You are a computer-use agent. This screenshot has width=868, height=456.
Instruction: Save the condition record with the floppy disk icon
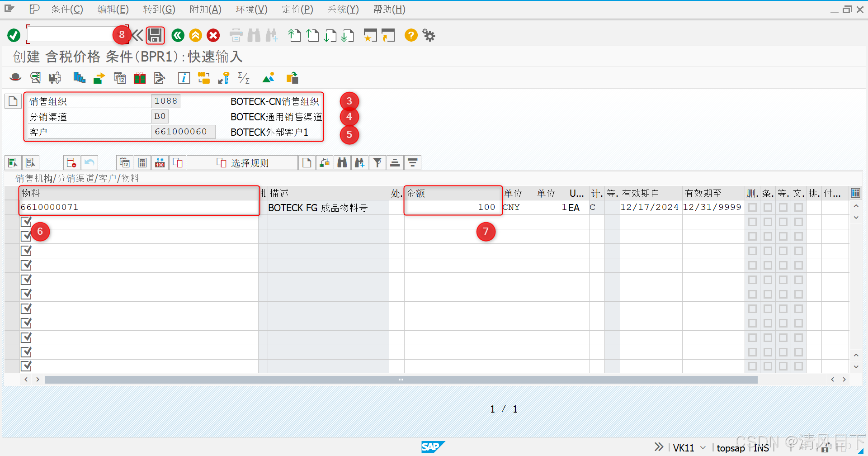coord(155,35)
